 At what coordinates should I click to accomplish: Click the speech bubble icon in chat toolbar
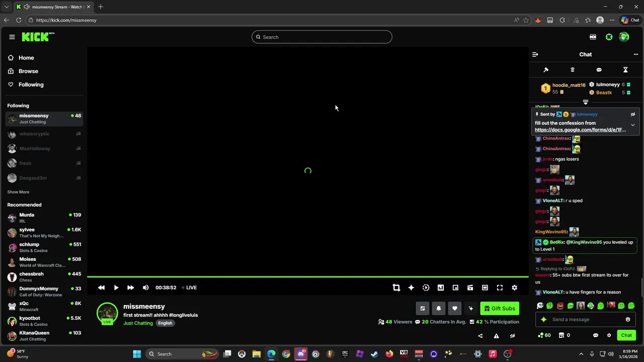[x=599, y=70]
